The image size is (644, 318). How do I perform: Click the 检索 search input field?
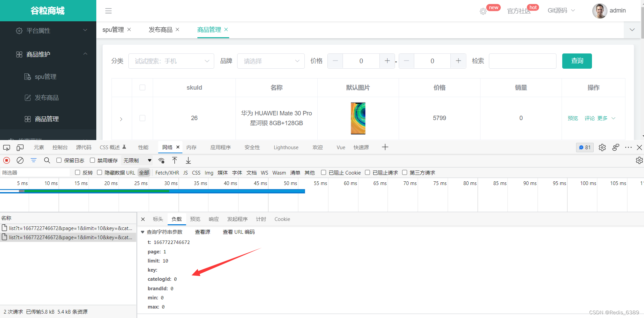click(522, 61)
